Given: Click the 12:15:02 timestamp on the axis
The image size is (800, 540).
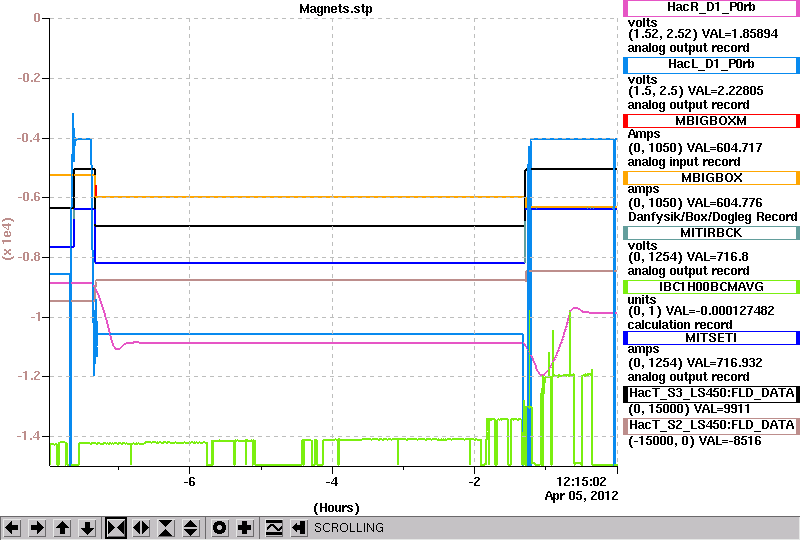Looking at the screenshot, I should [x=581, y=481].
